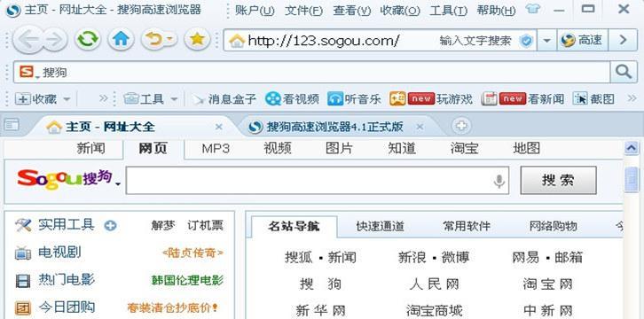Click the 截图 screenshot tool
644x319 pixels.
pos(594,99)
